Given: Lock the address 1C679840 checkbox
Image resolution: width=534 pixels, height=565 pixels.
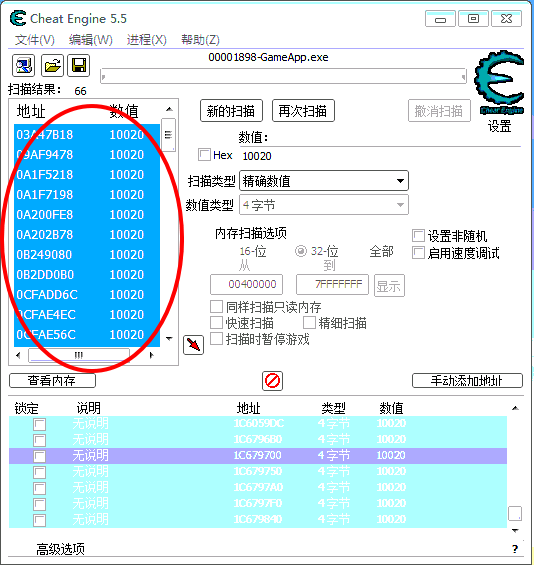Looking at the screenshot, I should tap(40, 520).
